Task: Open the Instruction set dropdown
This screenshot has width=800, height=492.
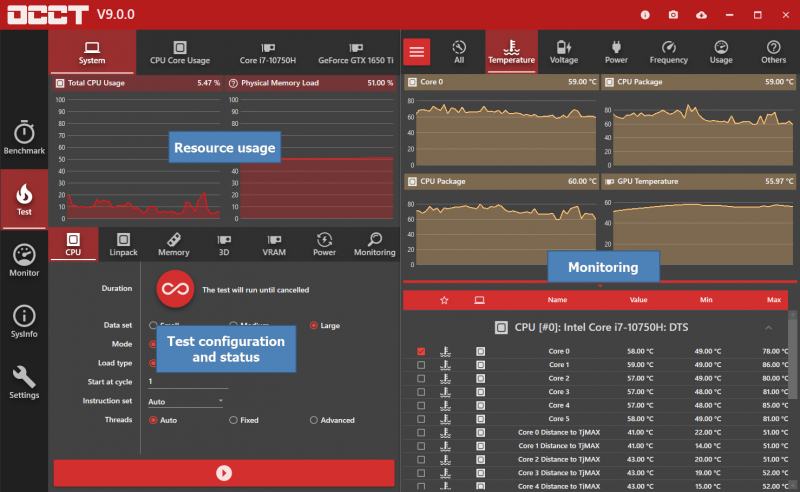Action: click(186, 402)
